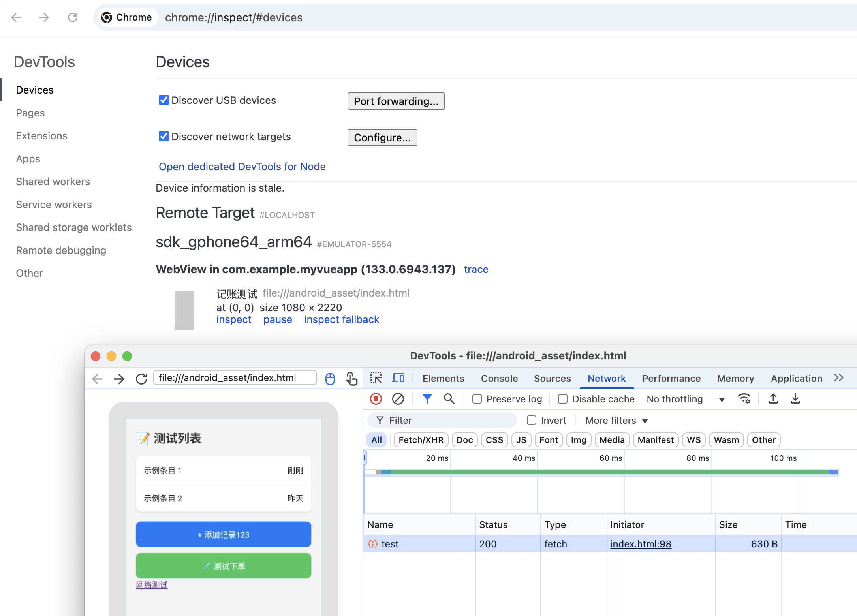The width and height of the screenshot is (857, 616).
Task: Click the import HAR upload icon
Action: pos(773,399)
